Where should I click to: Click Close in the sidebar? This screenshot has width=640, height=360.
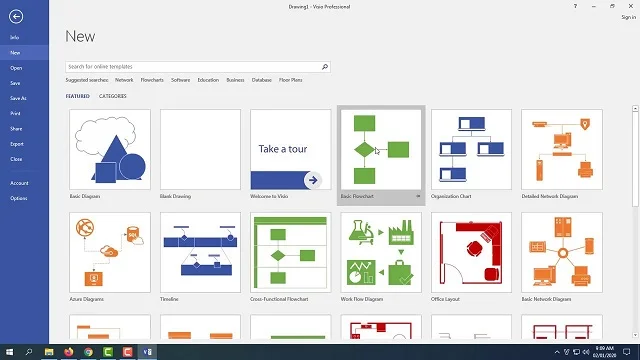24,159
